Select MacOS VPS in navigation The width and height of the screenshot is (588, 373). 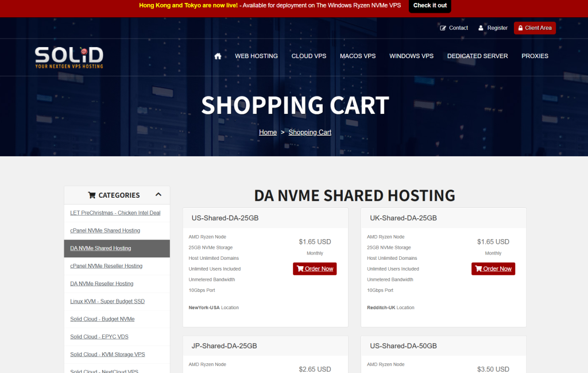[x=357, y=56]
